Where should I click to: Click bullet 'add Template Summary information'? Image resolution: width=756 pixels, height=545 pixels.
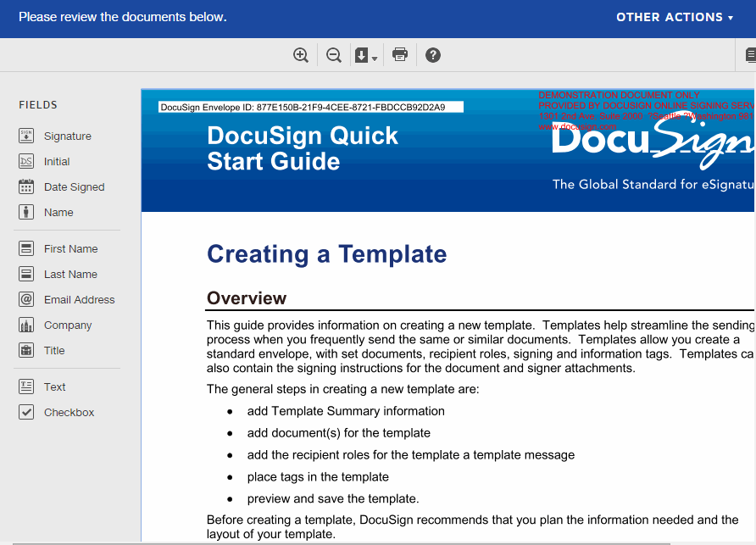[x=346, y=411]
